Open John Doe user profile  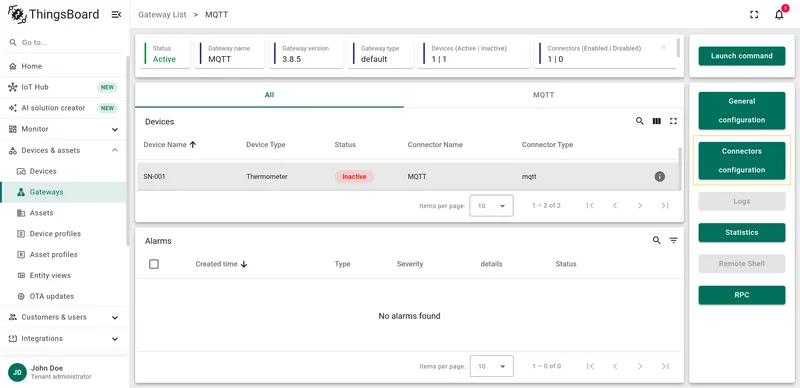(x=63, y=372)
